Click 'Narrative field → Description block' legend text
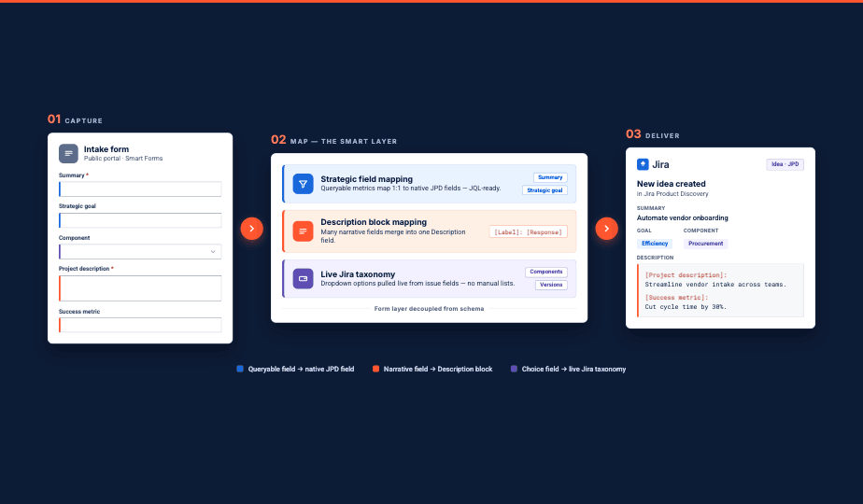863x504 pixels. click(438, 370)
